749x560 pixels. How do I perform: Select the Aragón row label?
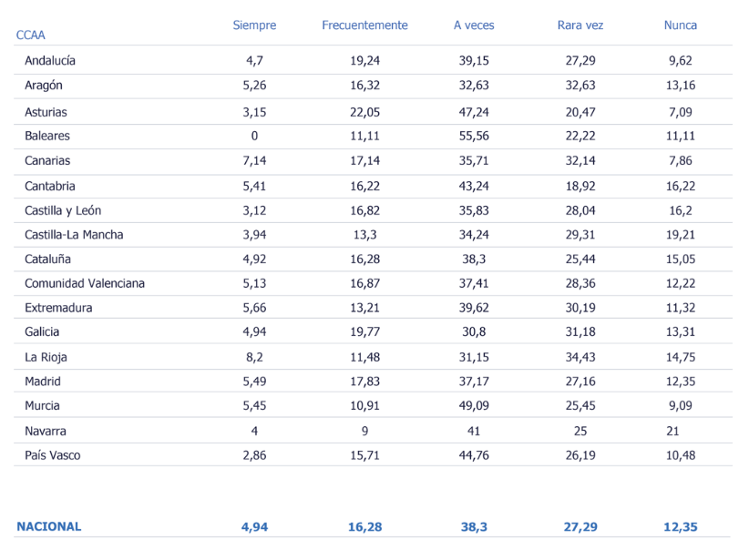44,86
